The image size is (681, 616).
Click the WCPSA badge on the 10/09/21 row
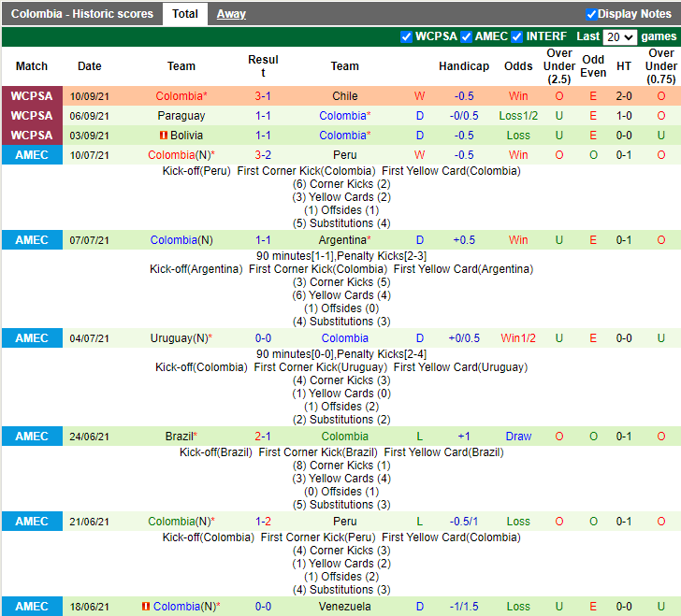pos(32,96)
